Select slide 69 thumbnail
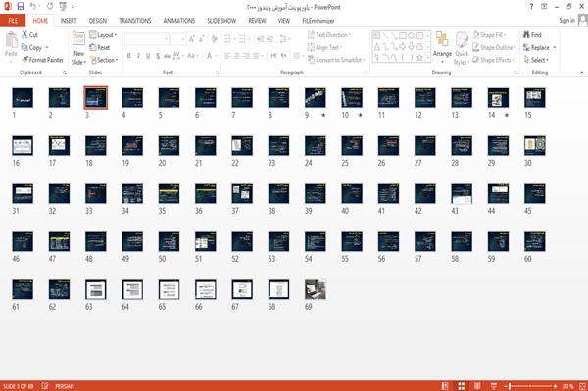Screen dimensions: 588x391 316,289
